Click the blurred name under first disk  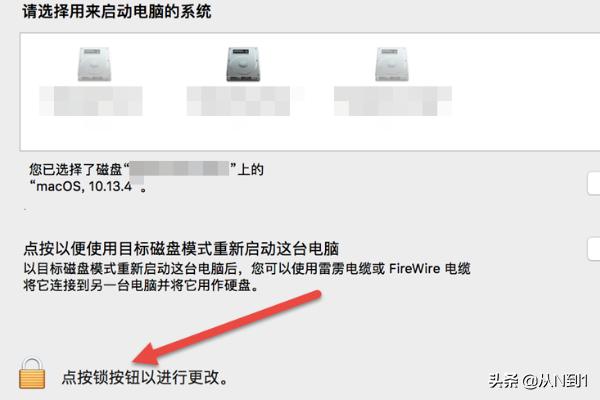pos(91,101)
